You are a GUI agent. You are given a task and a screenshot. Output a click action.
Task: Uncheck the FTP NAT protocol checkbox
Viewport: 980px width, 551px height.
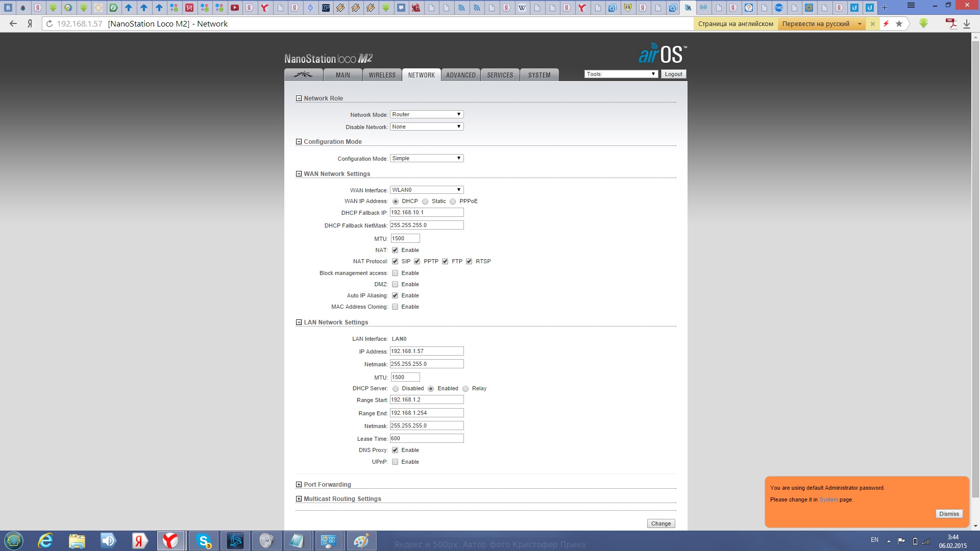coord(445,261)
